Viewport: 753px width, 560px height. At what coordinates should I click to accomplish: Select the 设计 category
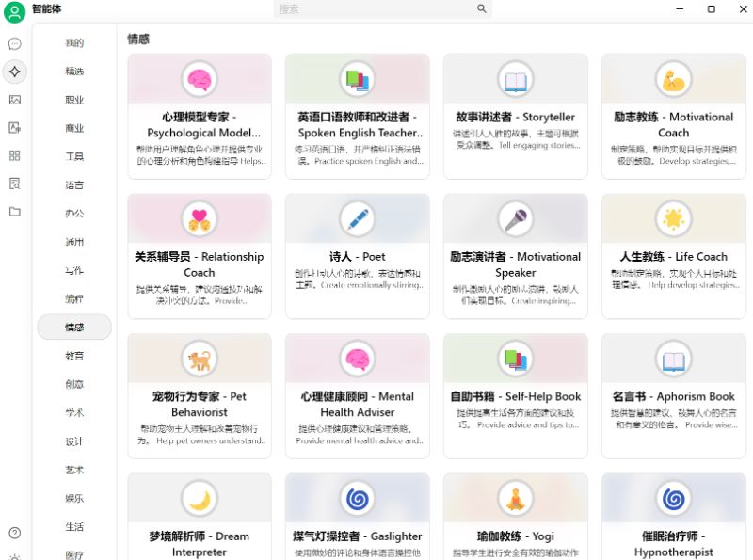point(74,441)
